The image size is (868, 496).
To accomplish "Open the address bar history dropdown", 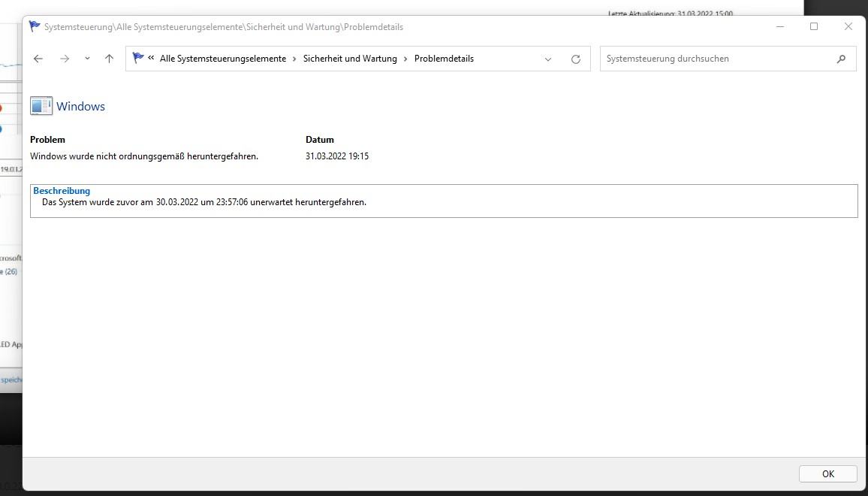I will (x=548, y=59).
